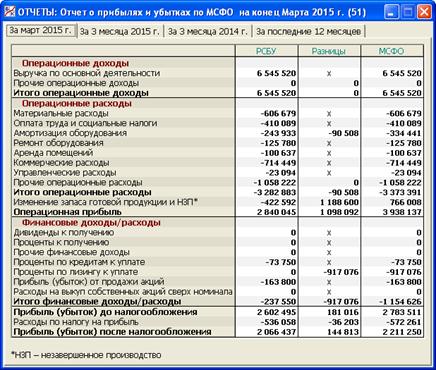Select the 'Прибыль (убыток) до налогообложения' row label
The height and width of the screenshot is (370, 436).
tap(105, 312)
